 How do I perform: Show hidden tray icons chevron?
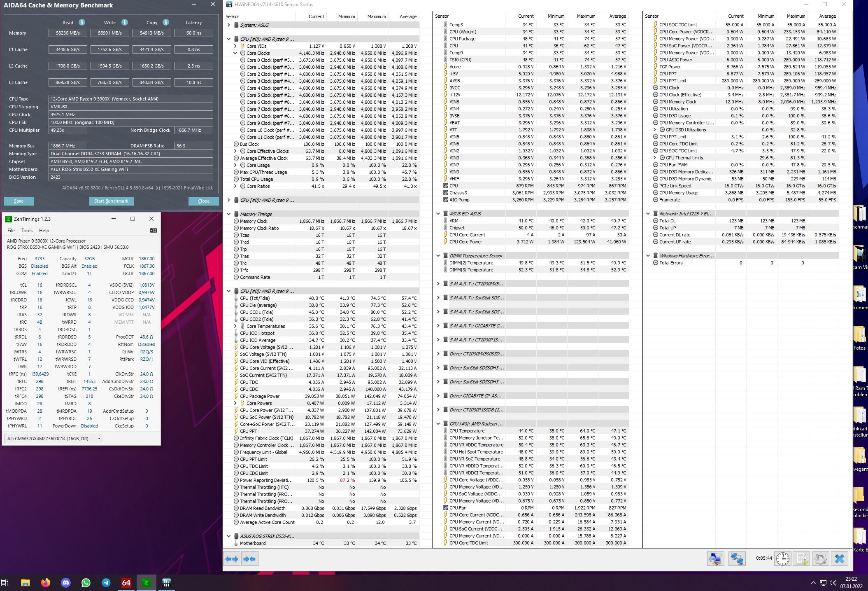point(813,582)
